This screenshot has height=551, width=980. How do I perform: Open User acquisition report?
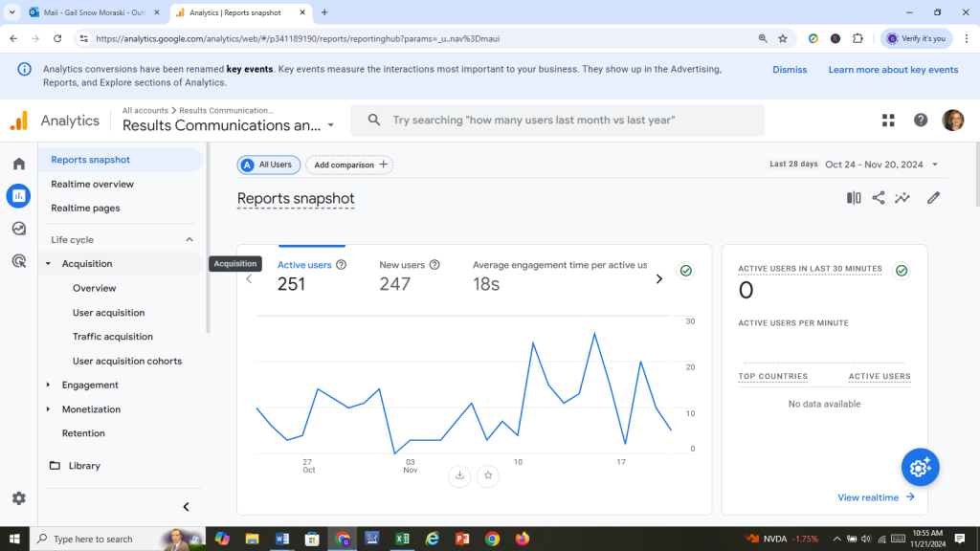click(109, 313)
